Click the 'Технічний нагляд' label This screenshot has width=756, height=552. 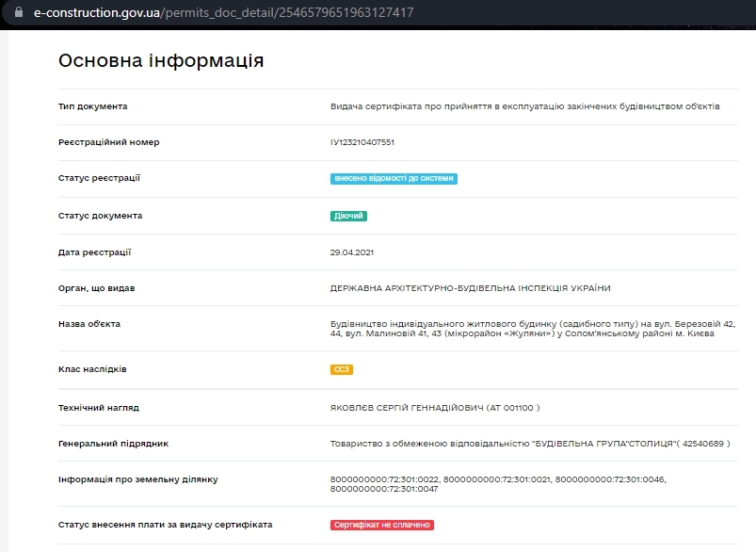[99, 408]
